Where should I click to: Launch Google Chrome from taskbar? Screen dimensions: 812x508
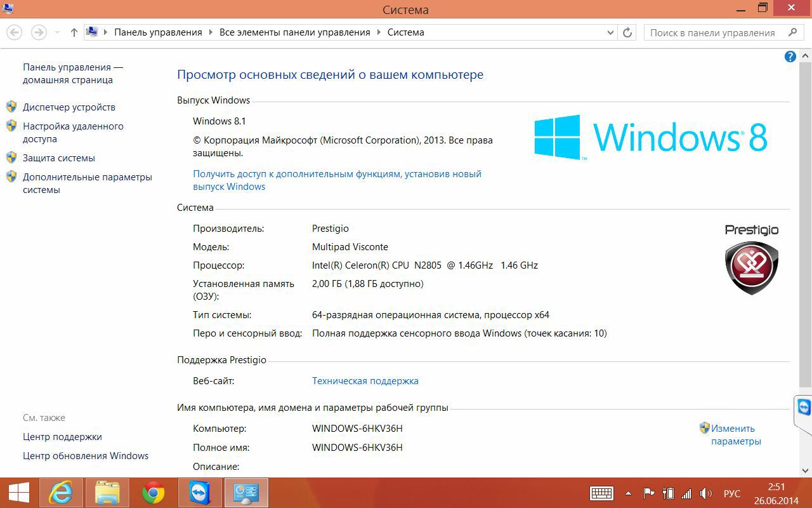pyautogui.click(x=154, y=493)
